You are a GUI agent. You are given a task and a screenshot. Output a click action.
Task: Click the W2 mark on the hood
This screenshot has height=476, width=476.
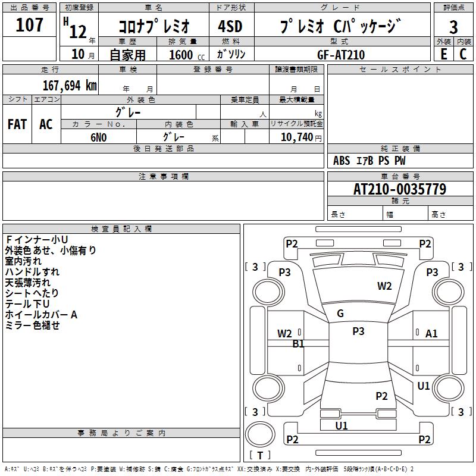[384, 286]
